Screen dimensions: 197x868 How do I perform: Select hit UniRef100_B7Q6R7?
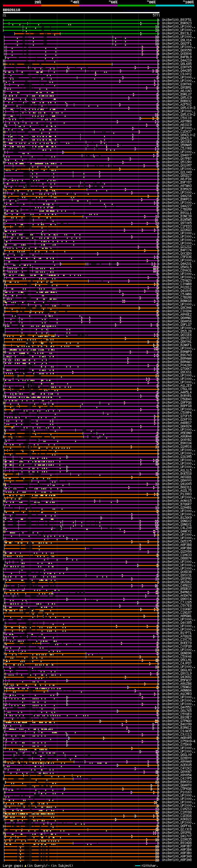coord(176,504)
